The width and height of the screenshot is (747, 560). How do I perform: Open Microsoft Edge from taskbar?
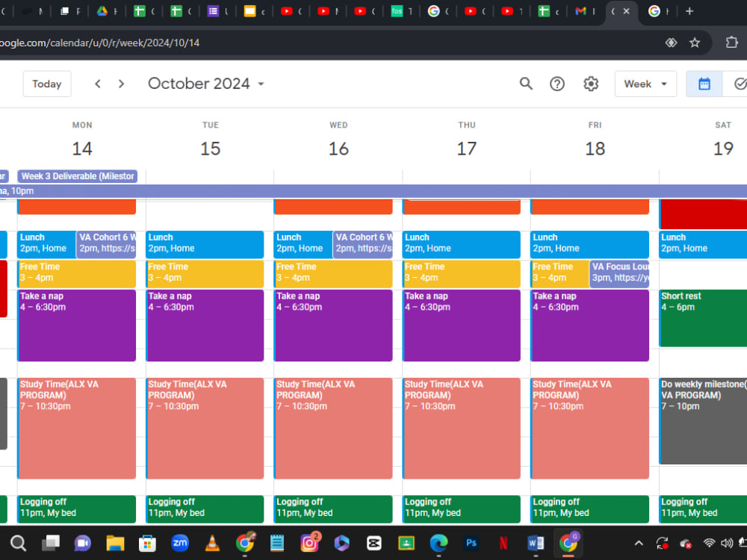pos(438,543)
